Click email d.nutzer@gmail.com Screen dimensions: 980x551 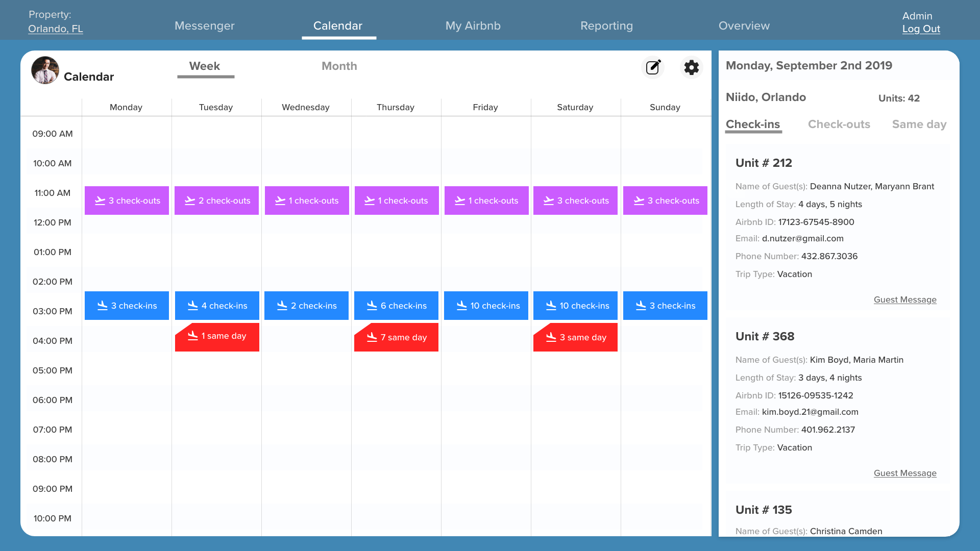(x=803, y=239)
